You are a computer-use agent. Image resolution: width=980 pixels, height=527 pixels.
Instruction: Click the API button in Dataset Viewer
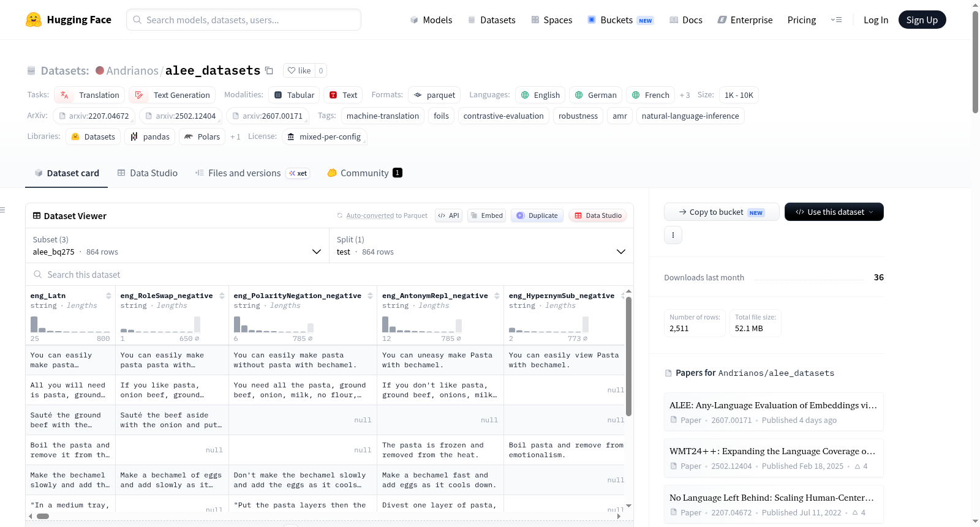pos(448,215)
